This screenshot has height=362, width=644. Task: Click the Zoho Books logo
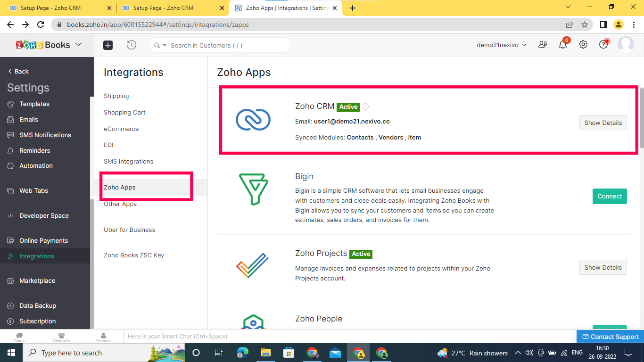click(x=43, y=45)
